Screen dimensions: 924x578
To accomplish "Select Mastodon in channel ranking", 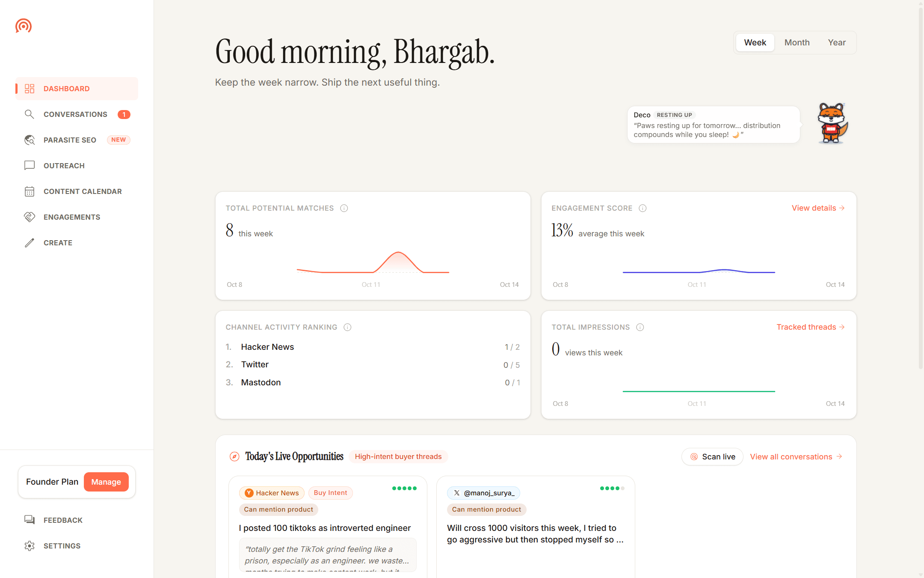I will pos(373,382).
